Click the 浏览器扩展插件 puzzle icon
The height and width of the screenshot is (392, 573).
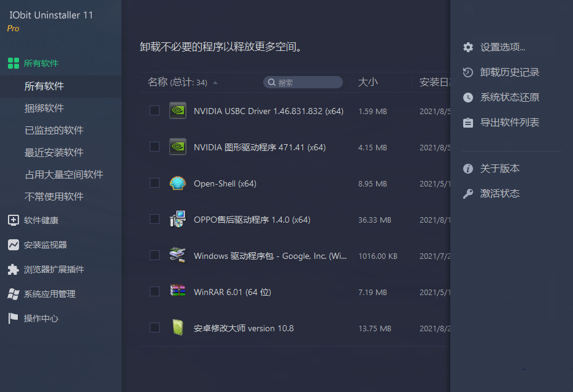pos(13,269)
